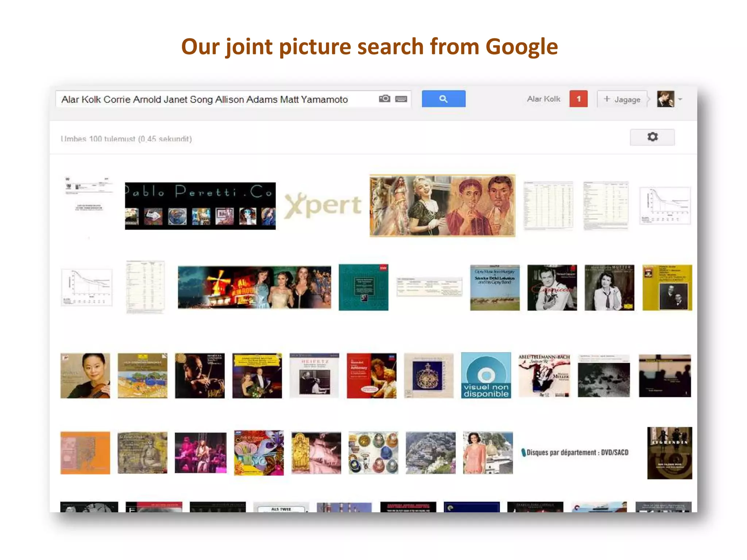Open the profile avatar picture
747x560 pixels.
[x=665, y=99]
